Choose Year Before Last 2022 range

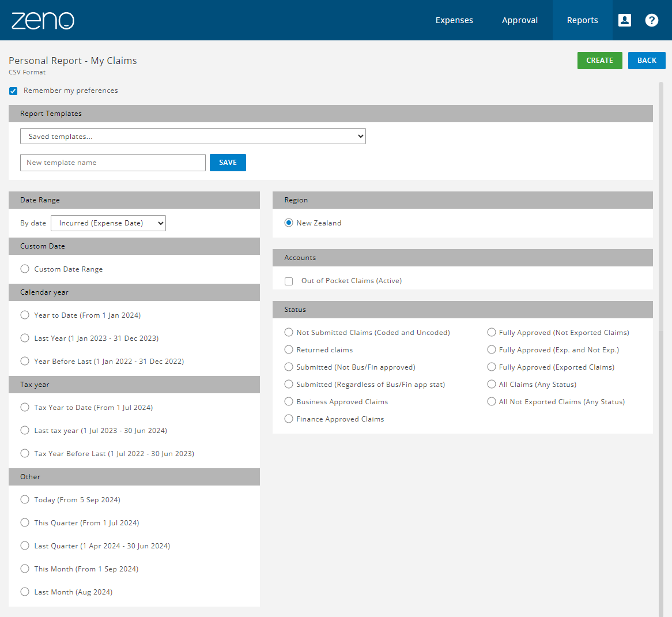(25, 361)
